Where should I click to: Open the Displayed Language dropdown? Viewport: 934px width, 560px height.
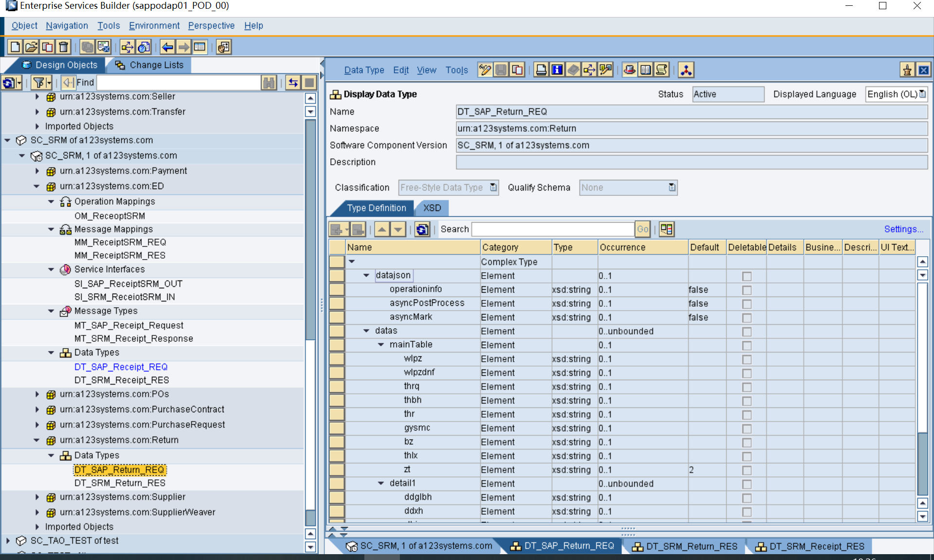(x=922, y=94)
